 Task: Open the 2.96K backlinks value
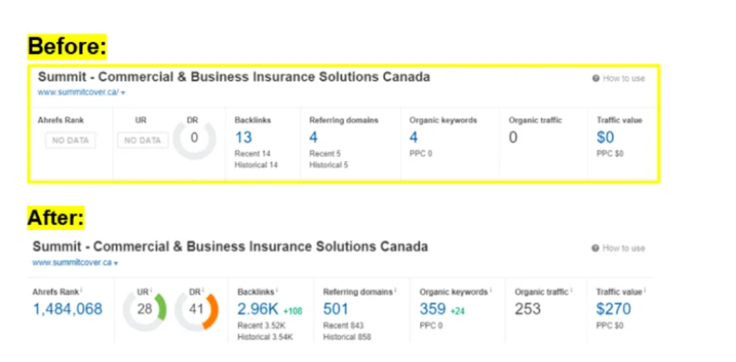tap(258, 309)
